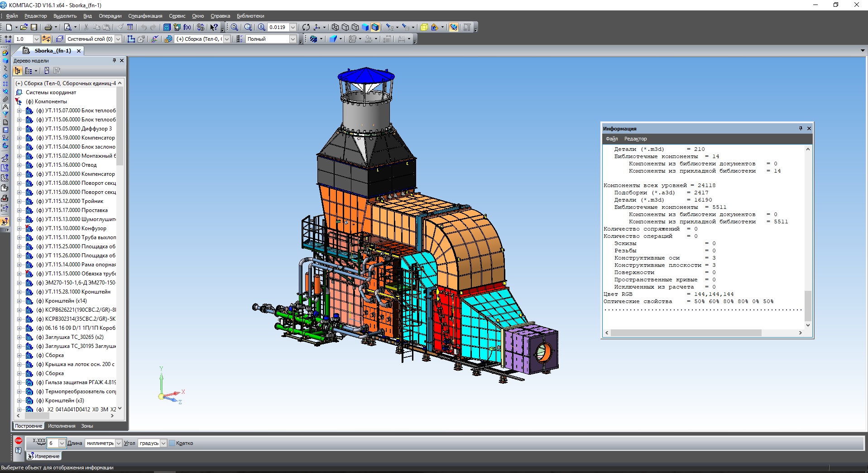Select shaded with edges display mode icon
The height and width of the screenshot is (473, 868).
point(375,27)
